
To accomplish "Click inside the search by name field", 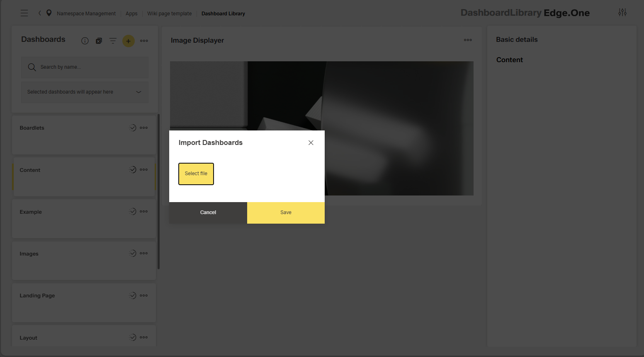I will click(85, 67).
